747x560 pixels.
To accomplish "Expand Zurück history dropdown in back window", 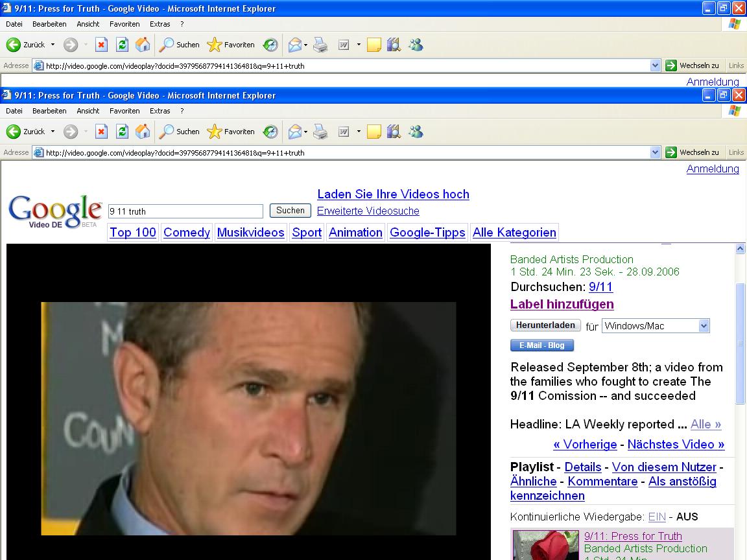I will coord(53,45).
